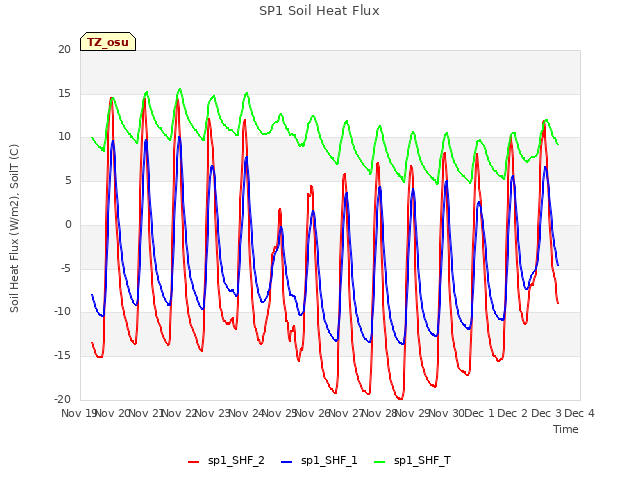Toggle the sp1_SHF_2 legend entry
640x480 pixels.
click(x=226, y=461)
